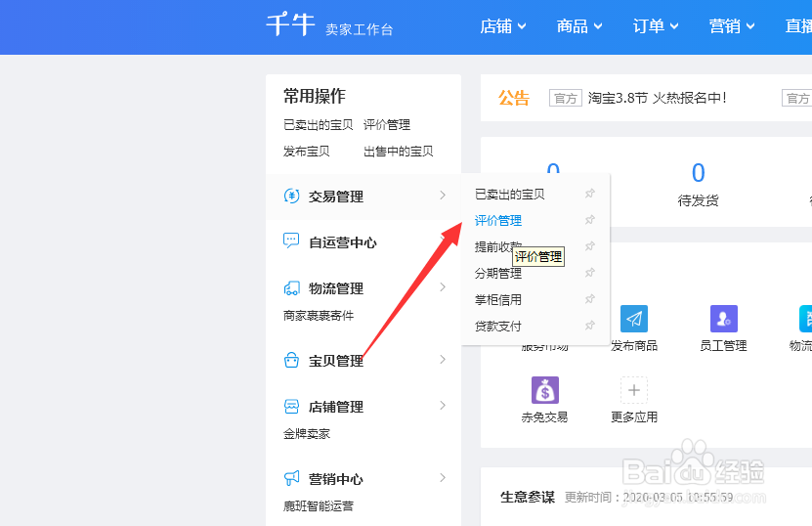
Task: Open the 赤兔交易 money bag app
Action: tap(545, 390)
